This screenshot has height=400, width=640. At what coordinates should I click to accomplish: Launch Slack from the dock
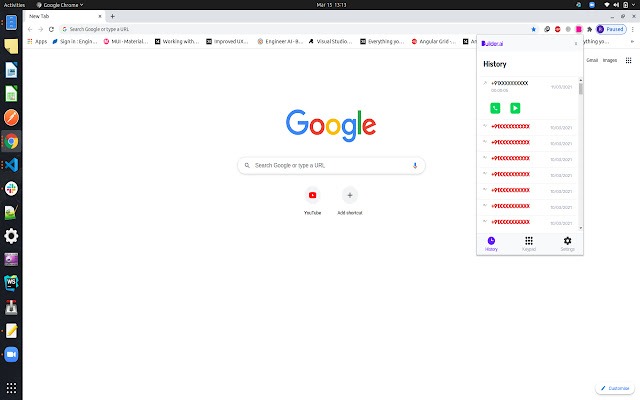pyautogui.click(x=11, y=189)
